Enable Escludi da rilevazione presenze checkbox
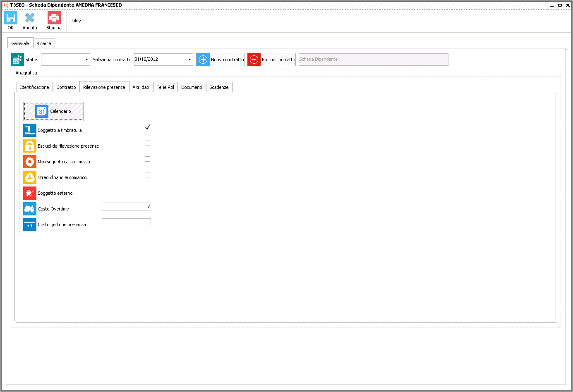This screenshot has width=573, height=392. 147,143
